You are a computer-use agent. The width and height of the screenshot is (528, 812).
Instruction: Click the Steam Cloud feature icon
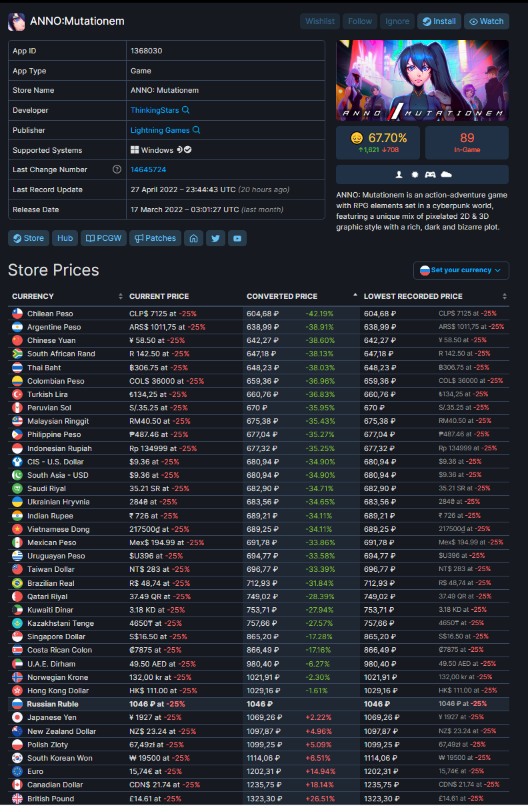(447, 174)
